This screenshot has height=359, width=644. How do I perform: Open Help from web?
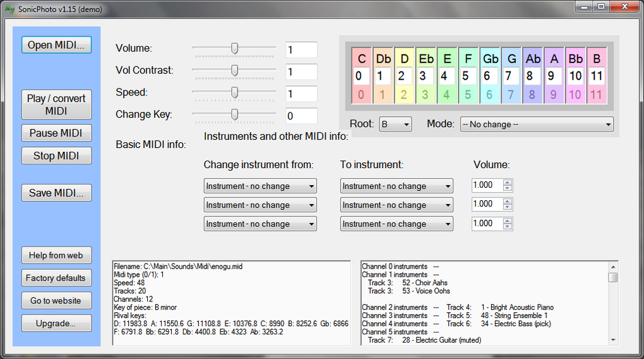[56, 255]
